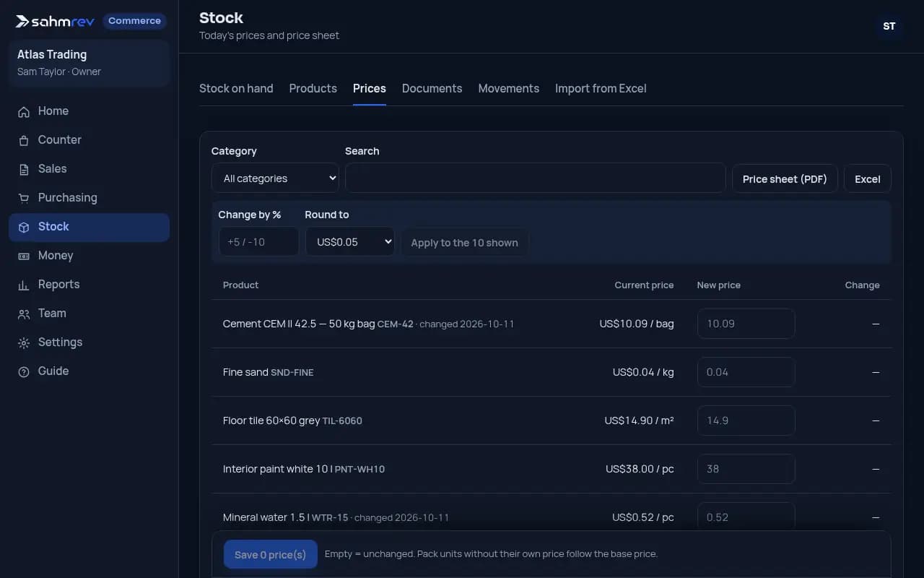This screenshot has height=578, width=924.
Task: Click the sahmrev logo
Action: point(56,21)
